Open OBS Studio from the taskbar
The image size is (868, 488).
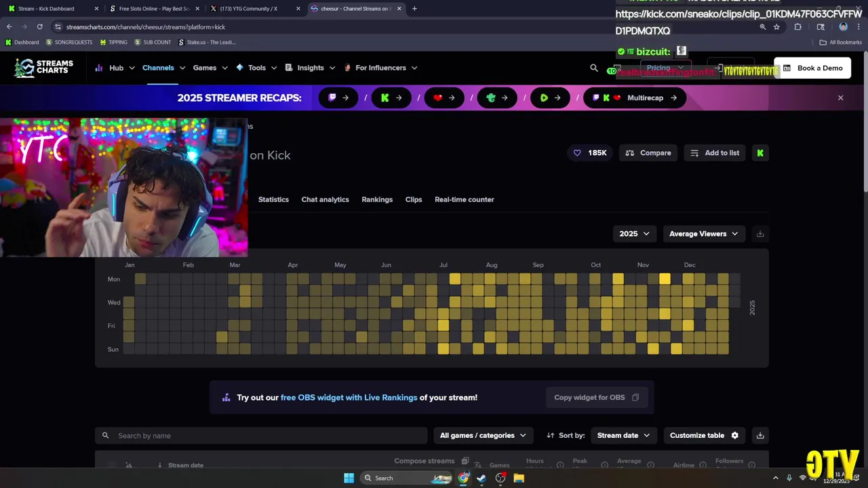coord(500,478)
